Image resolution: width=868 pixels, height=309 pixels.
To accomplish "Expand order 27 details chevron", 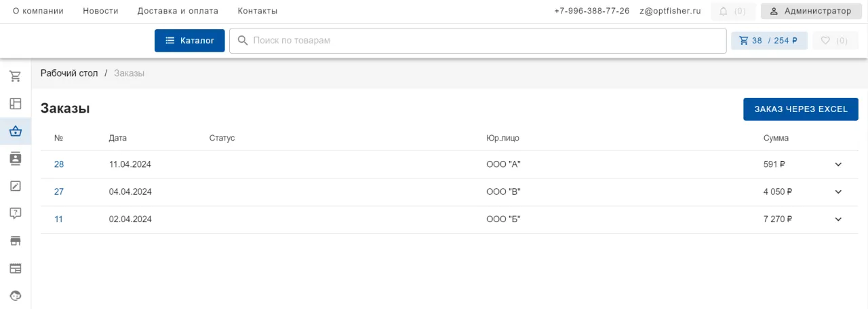I will point(838,192).
